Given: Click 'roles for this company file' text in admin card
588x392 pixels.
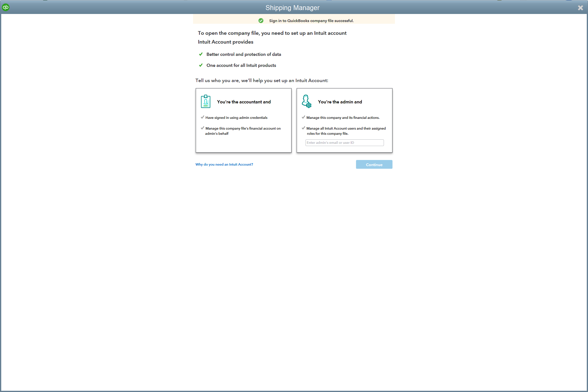Looking at the screenshot, I should [x=328, y=134].
